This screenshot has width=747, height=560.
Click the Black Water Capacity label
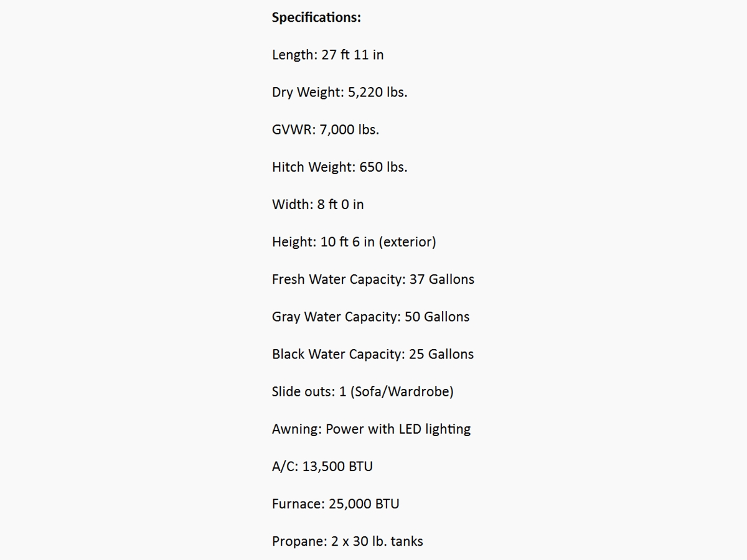(338, 354)
